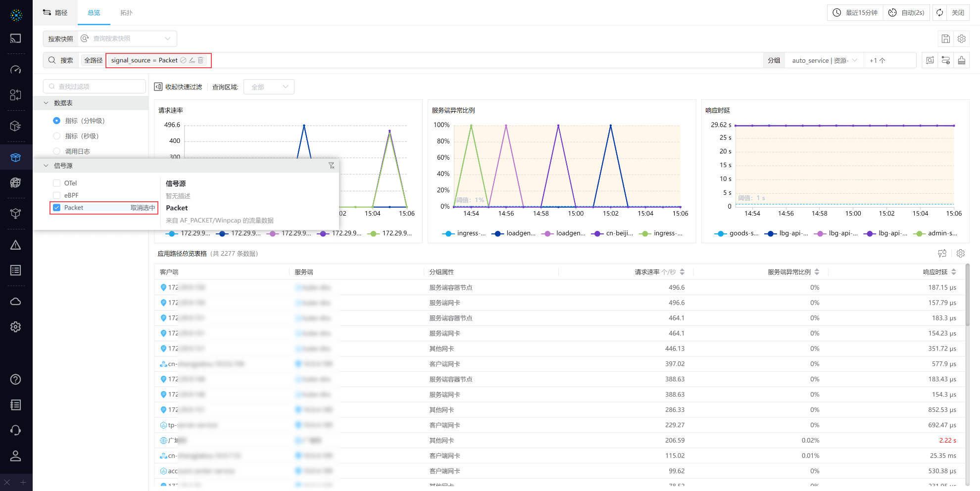Screen dimensions: 980x491
Task: Open the 最近15分钟 time range picker
Action: pos(855,13)
